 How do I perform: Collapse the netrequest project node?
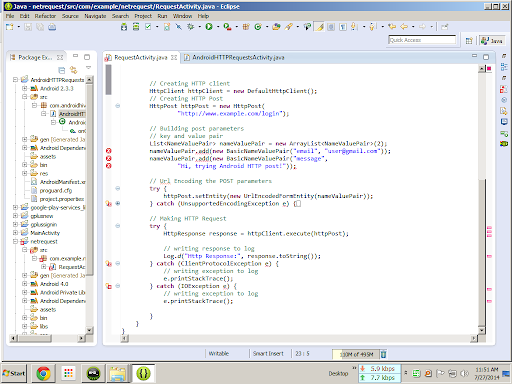[x=15, y=241]
